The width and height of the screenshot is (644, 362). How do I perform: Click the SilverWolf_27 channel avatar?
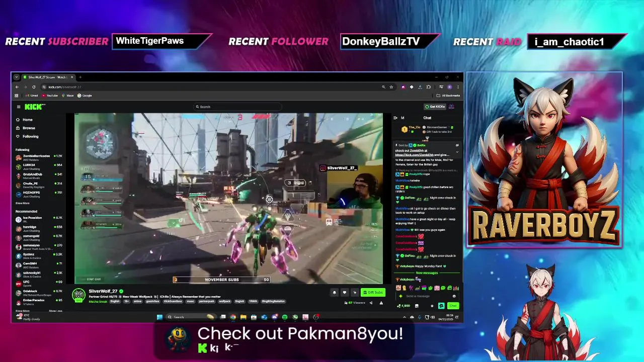point(78,295)
